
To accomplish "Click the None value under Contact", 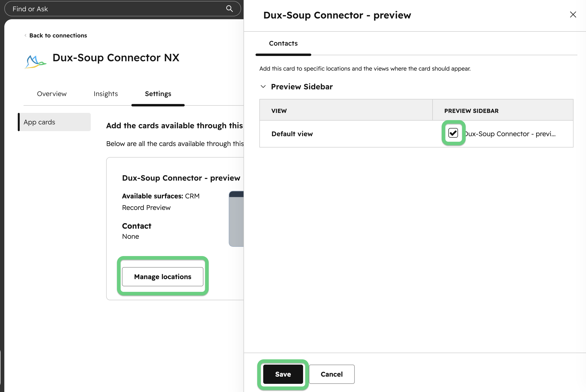I will 130,237.
